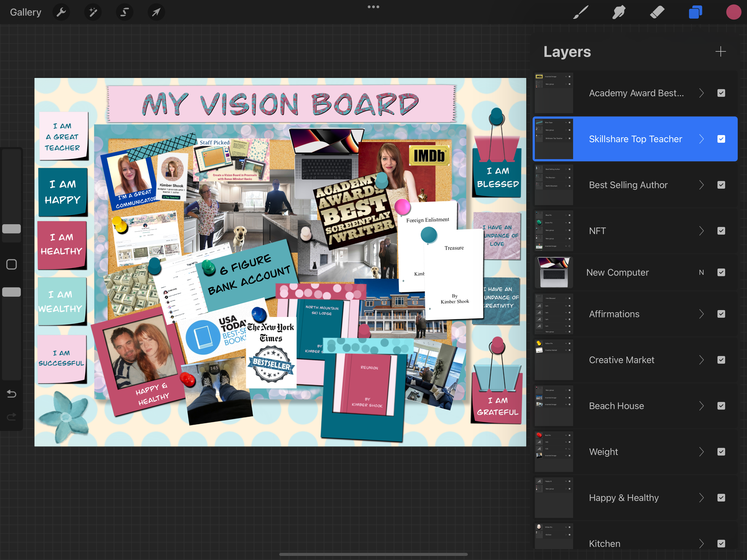
Task: Hide the Academy Award Best layer group
Action: (x=721, y=93)
